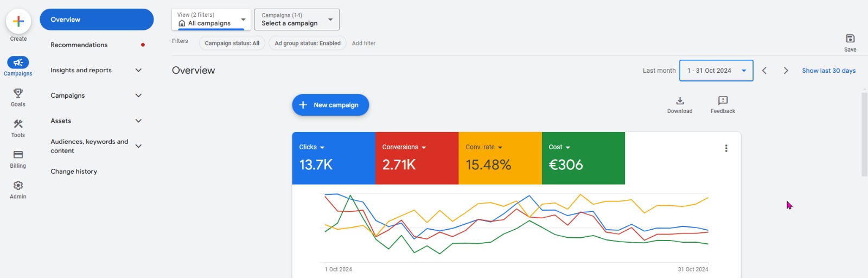Open the Conversions metric dropdown
The image size is (868, 278).
pos(404,147)
